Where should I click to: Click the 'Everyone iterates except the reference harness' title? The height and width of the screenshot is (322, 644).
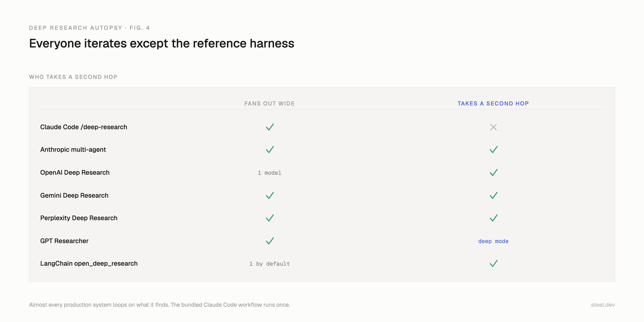coord(161,43)
